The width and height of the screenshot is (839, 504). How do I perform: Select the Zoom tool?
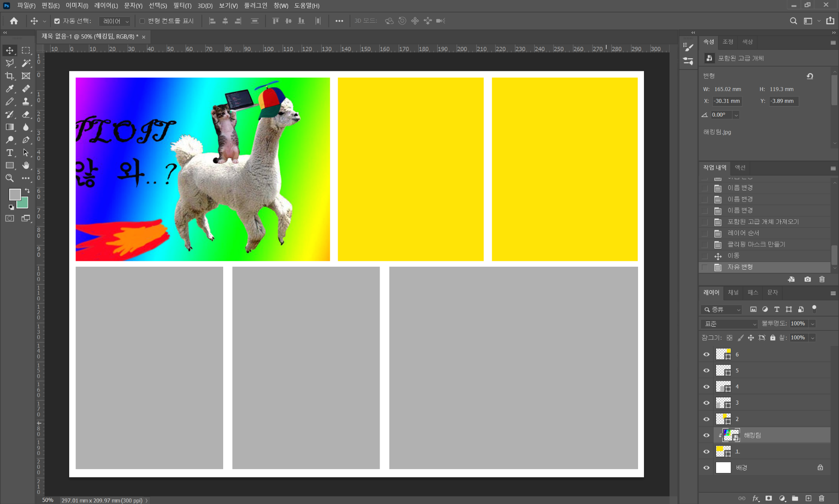coord(9,178)
